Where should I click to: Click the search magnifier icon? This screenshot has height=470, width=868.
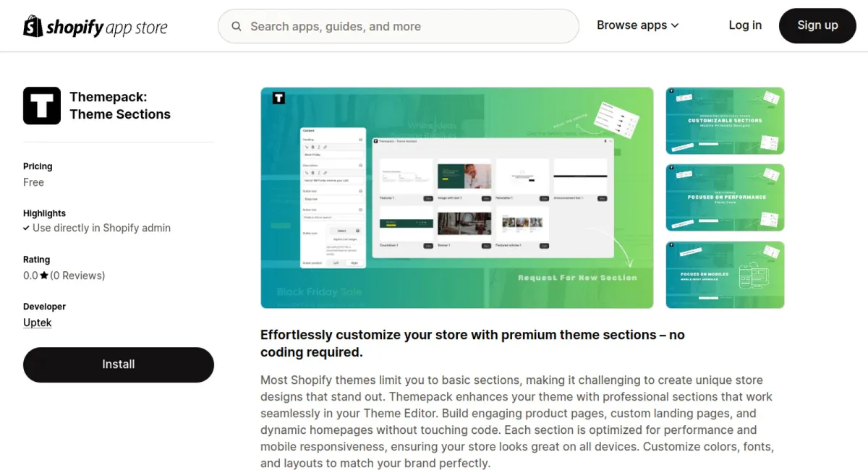tap(237, 26)
